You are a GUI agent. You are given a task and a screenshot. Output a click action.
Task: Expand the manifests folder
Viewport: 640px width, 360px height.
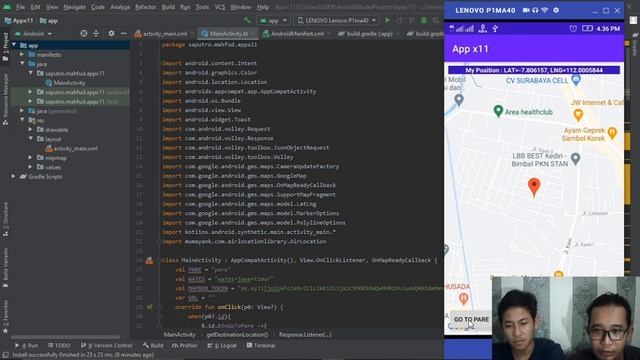(22, 55)
